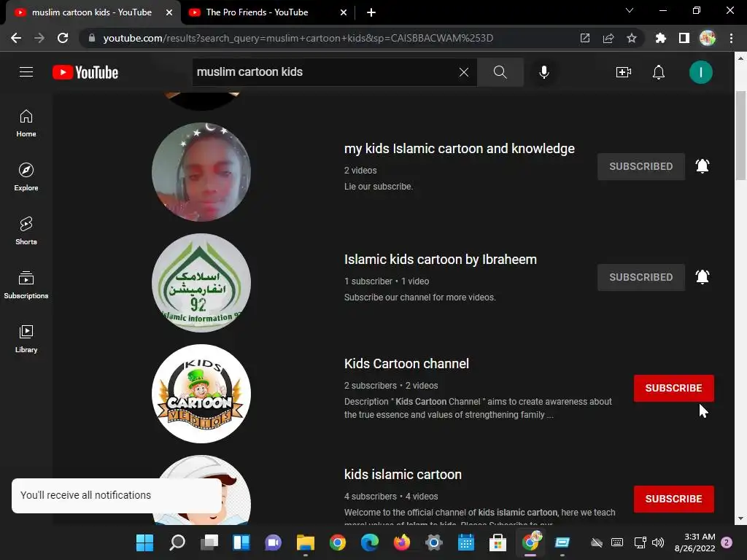
Task: Click my kids Islamic cartoon channel avatar
Action: [x=201, y=172]
